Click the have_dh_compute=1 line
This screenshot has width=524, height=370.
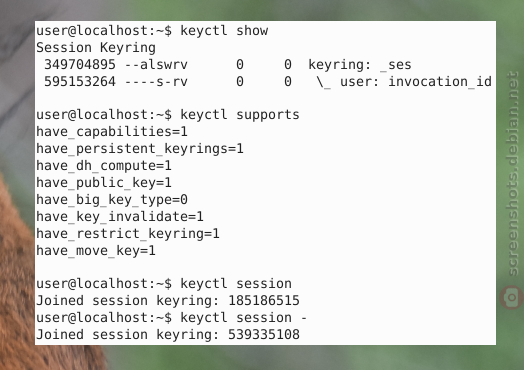click(x=104, y=166)
